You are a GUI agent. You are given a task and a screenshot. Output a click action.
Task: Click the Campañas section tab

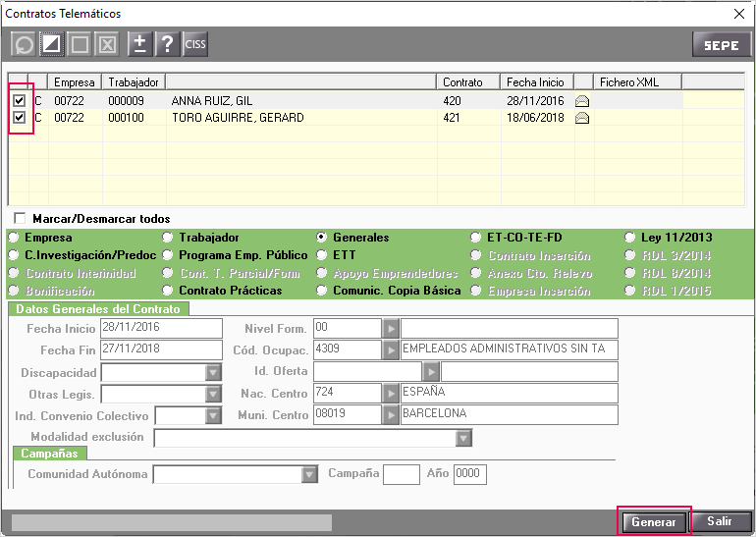pyautogui.click(x=50, y=454)
